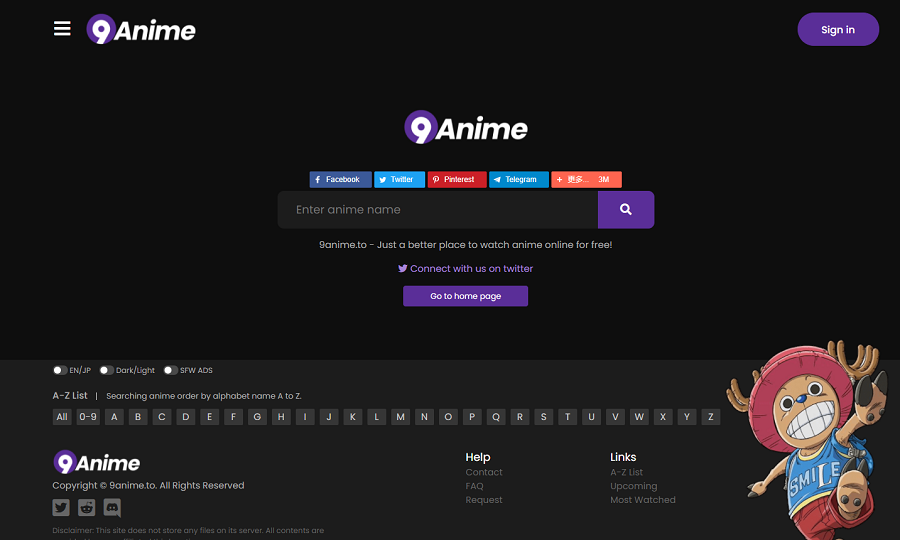
Task: Select letter U in the A-Z list
Action: pyautogui.click(x=591, y=417)
